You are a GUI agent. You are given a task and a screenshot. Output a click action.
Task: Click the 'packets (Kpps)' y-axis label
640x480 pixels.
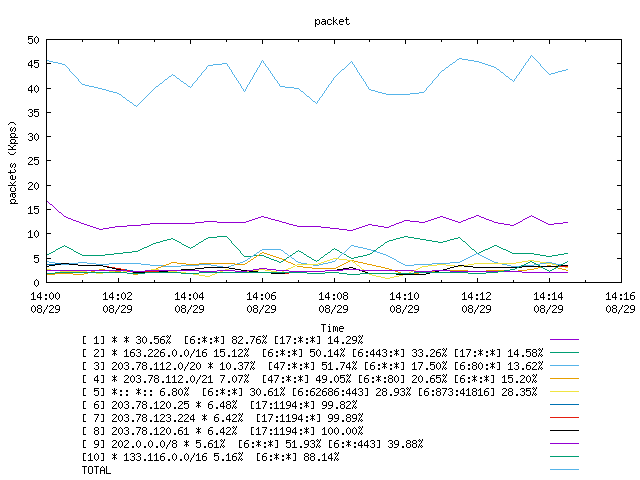click(13, 162)
